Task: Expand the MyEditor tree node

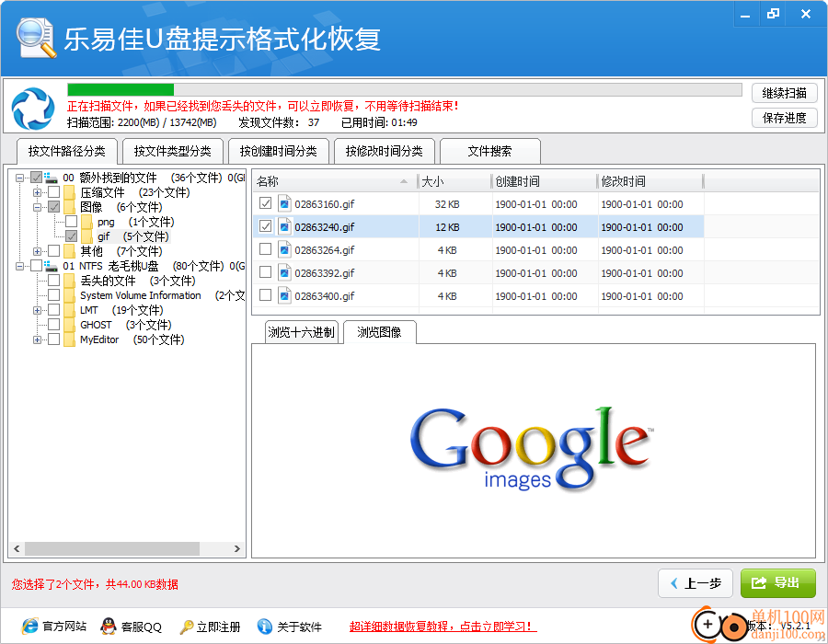Action: (x=37, y=340)
